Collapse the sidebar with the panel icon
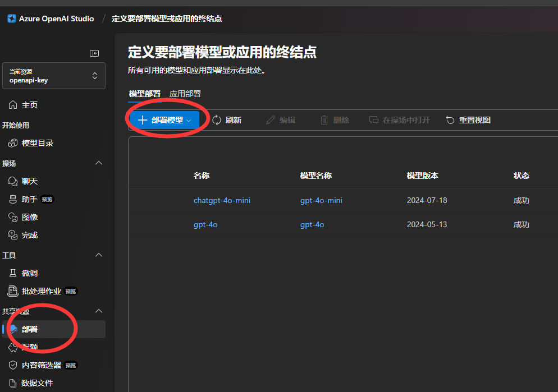This screenshot has height=392, width=558. click(94, 53)
